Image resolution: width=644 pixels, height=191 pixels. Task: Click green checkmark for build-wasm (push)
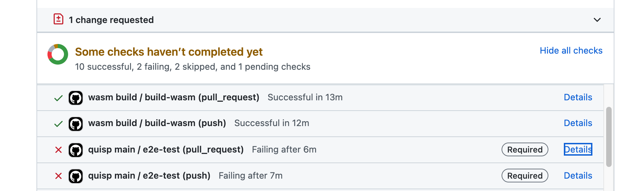pyautogui.click(x=58, y=124)
